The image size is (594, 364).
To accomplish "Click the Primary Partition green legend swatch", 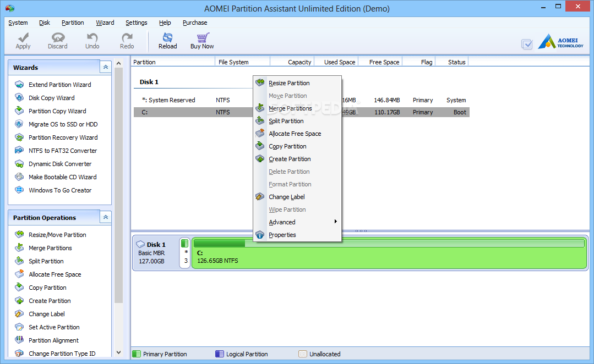I will click(x=137, y=354).
